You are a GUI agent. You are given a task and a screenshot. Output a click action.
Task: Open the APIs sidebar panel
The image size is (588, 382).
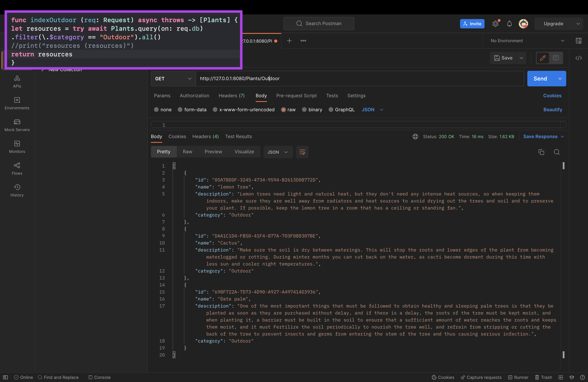coord(17,81)
